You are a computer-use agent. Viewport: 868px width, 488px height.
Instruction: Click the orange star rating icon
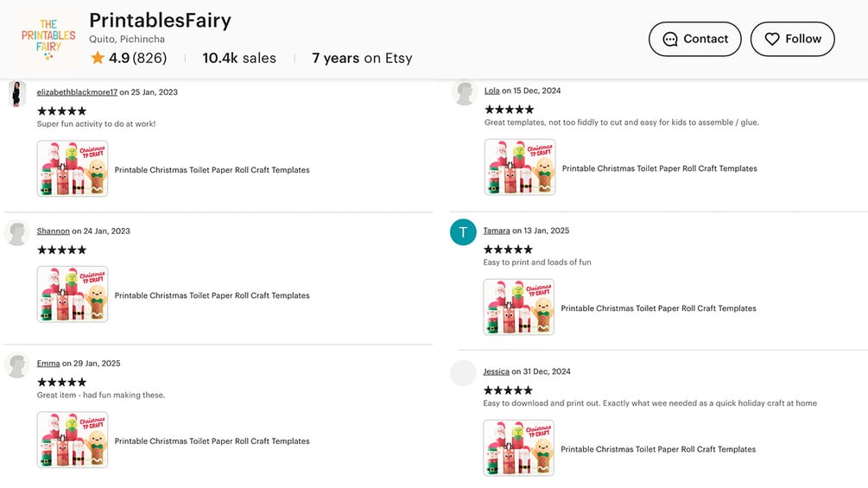pos(98,59)
